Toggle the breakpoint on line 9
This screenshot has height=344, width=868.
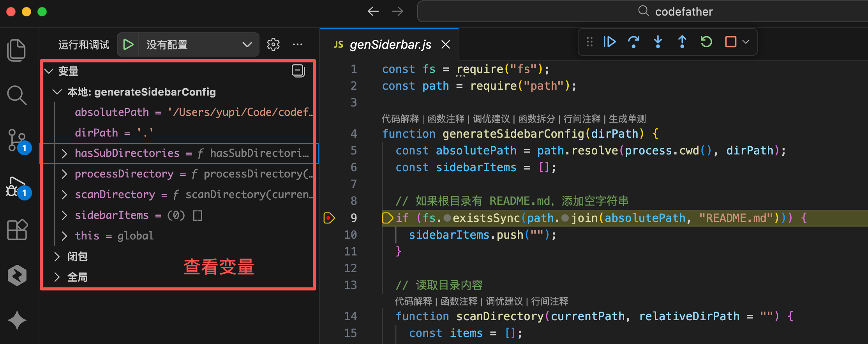tap(329, 218)
